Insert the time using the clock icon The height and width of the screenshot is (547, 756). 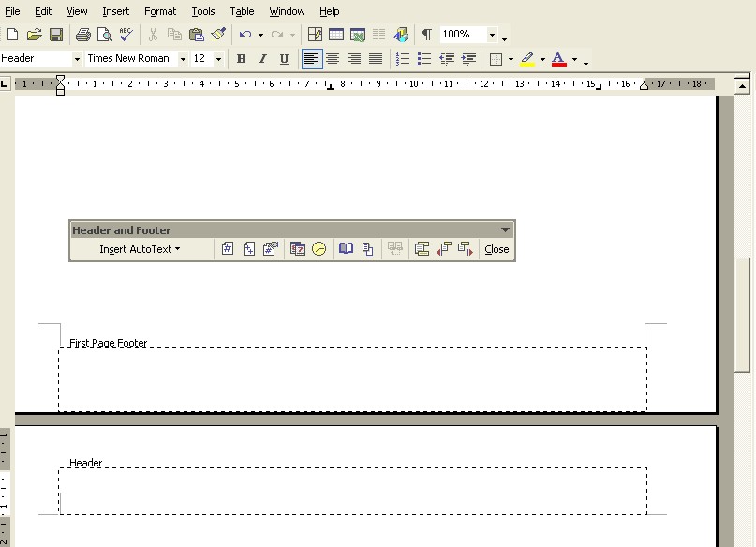[319, 249]
